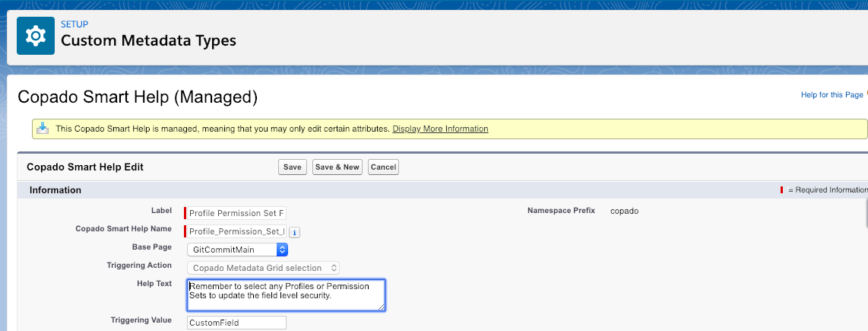This screenshot has height=331, width=868.
Task: Click the Setup gear icon
Action: pos(36,36)
